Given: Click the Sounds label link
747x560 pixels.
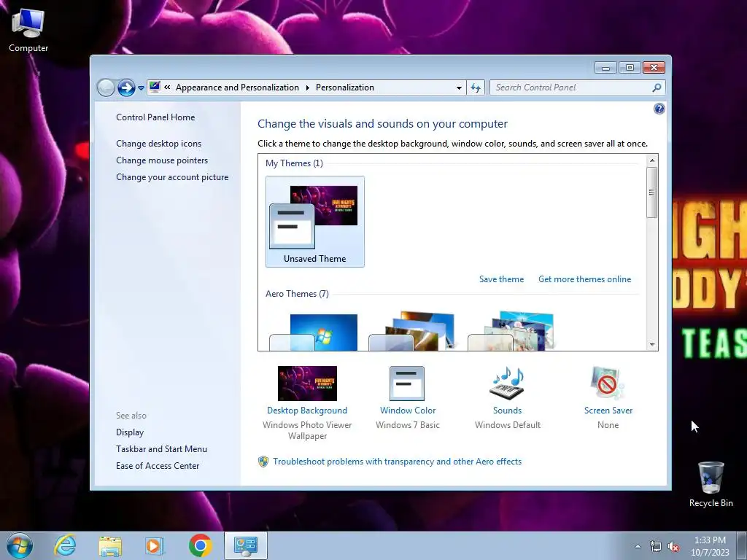Looking at the screenshot, I should (508, 411).
